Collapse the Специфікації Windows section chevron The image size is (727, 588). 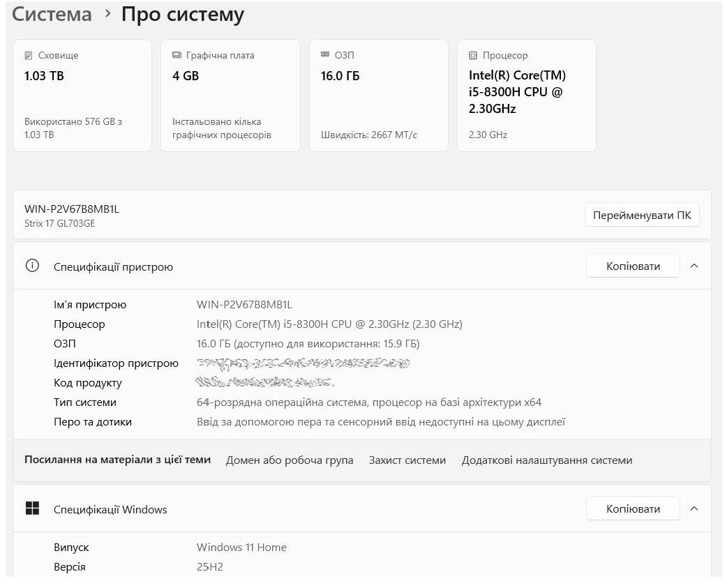click(x=694, y=508)
